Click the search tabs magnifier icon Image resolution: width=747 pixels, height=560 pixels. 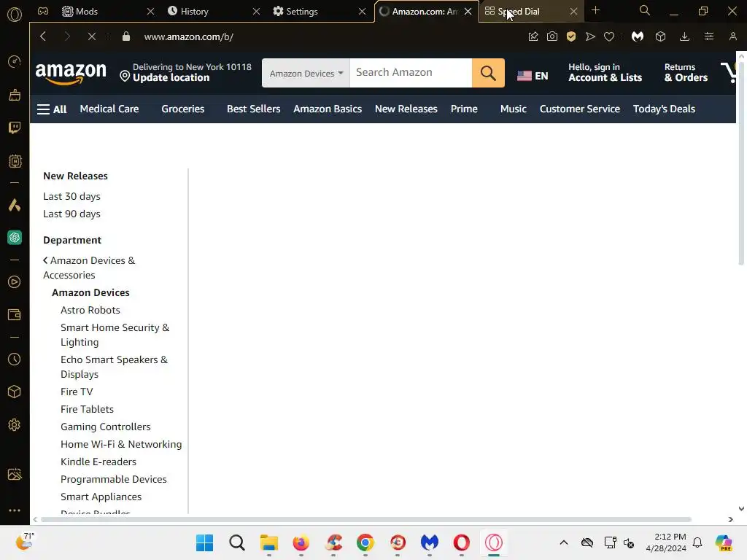645,10
